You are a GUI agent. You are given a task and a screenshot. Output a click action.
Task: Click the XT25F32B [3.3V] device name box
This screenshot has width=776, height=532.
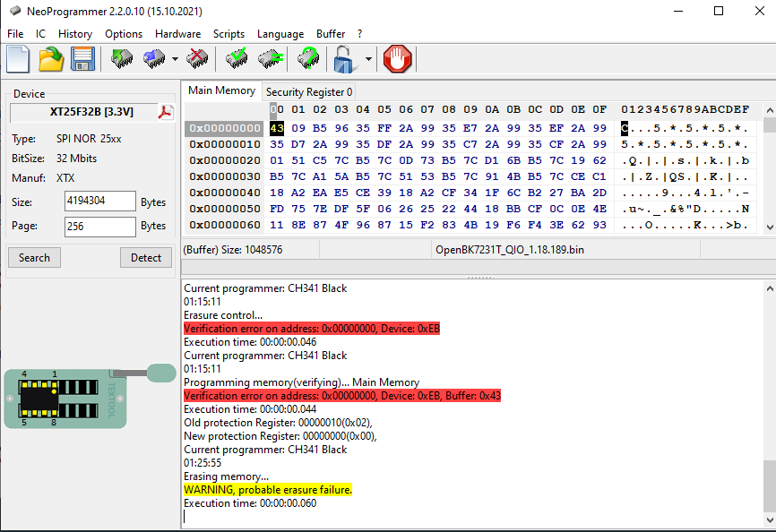point(84,112)
